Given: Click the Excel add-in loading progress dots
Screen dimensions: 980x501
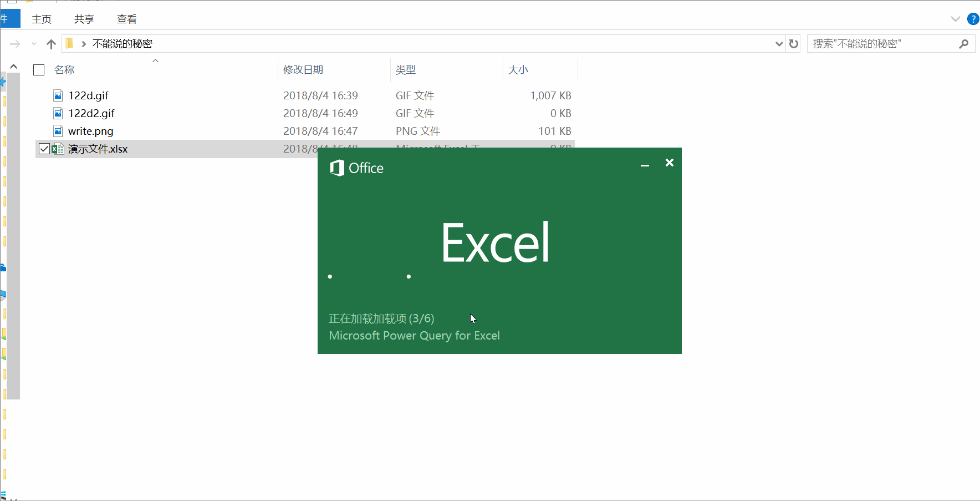Looking at the screenshot, I should coord(369,276).
